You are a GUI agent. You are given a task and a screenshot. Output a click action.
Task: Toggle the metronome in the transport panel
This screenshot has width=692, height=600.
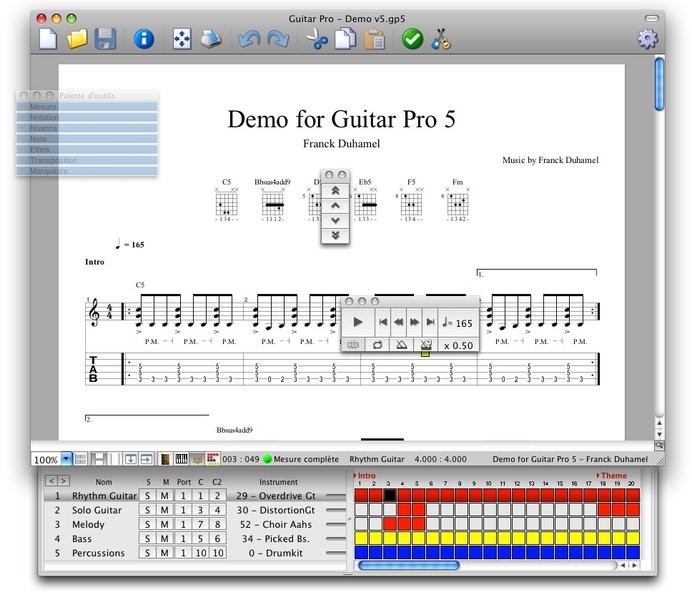coord(402,345)
